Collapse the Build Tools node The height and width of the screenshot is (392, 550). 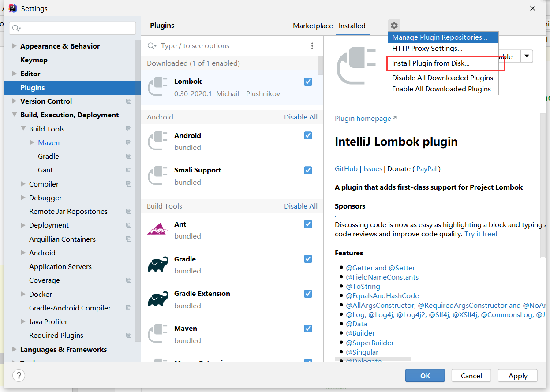(23, 129)
